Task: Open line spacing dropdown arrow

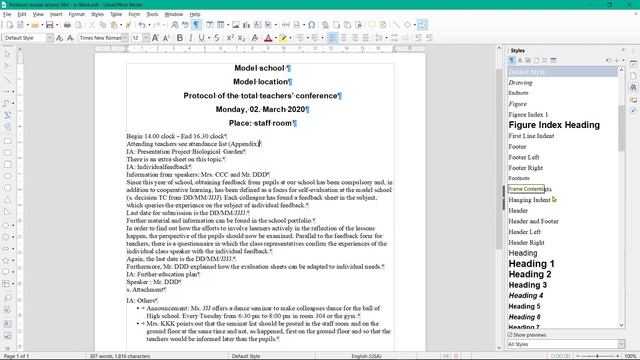Action: click(386, 38)
